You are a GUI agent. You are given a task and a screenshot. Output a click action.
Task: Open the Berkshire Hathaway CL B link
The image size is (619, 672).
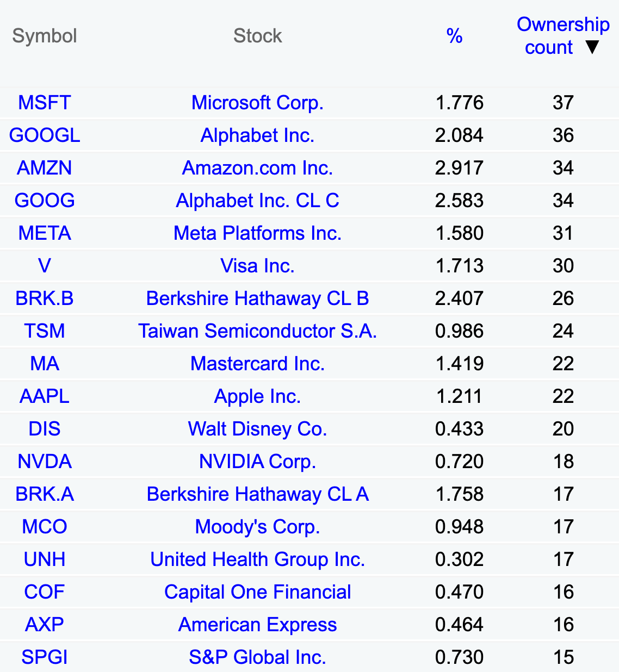(x=258, y=298)
